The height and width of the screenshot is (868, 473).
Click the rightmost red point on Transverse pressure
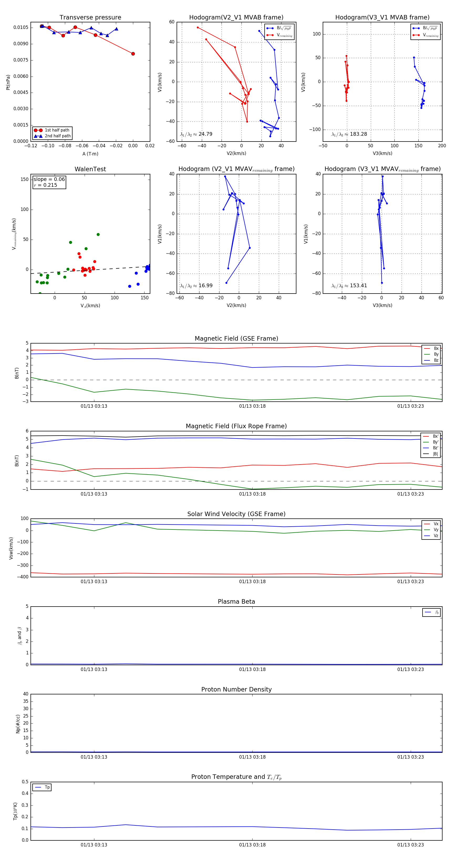tap(133, 54)
